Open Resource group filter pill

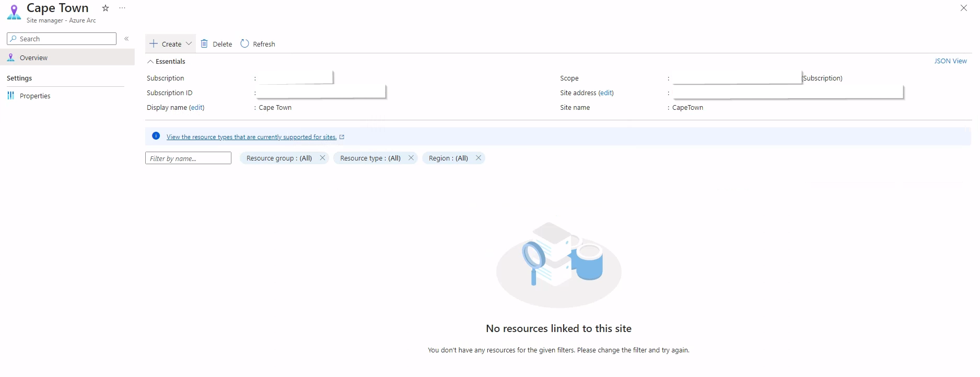(x=279, y=158)
